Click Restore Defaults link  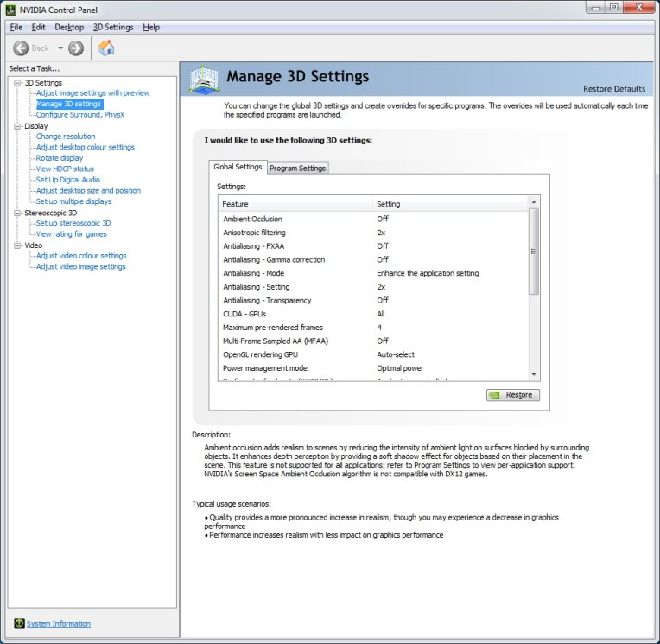click(x=613, y=89)
